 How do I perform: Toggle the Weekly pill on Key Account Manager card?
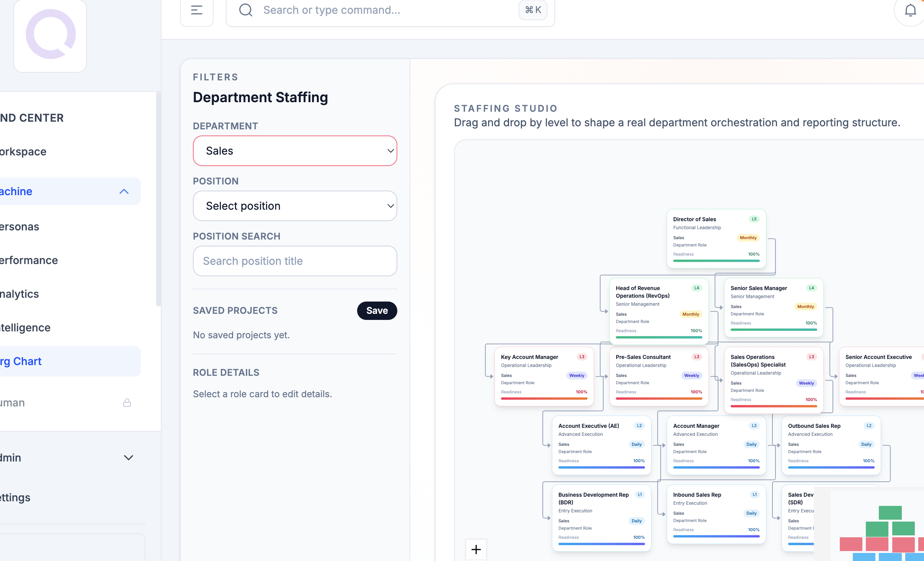(576, 375)
